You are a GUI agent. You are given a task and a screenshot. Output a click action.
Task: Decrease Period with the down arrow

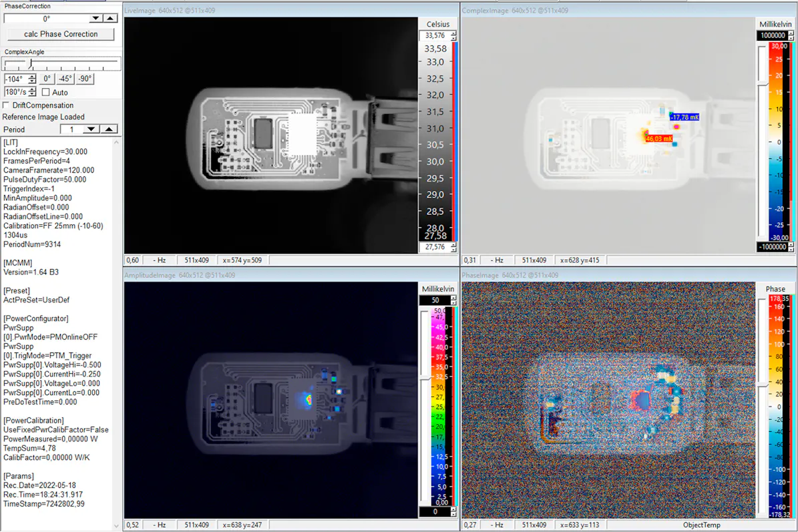pyautogui.click(x=91, y=129)
